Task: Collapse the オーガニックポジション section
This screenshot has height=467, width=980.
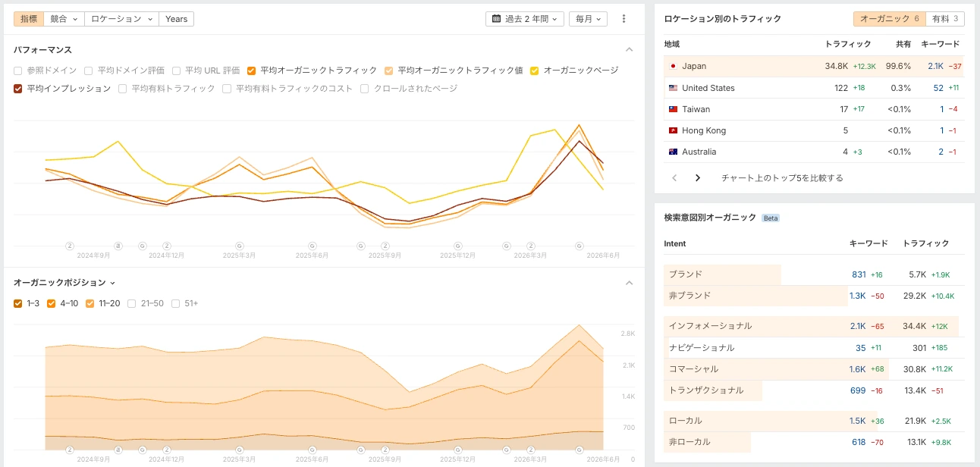Action: click(629, 283)
